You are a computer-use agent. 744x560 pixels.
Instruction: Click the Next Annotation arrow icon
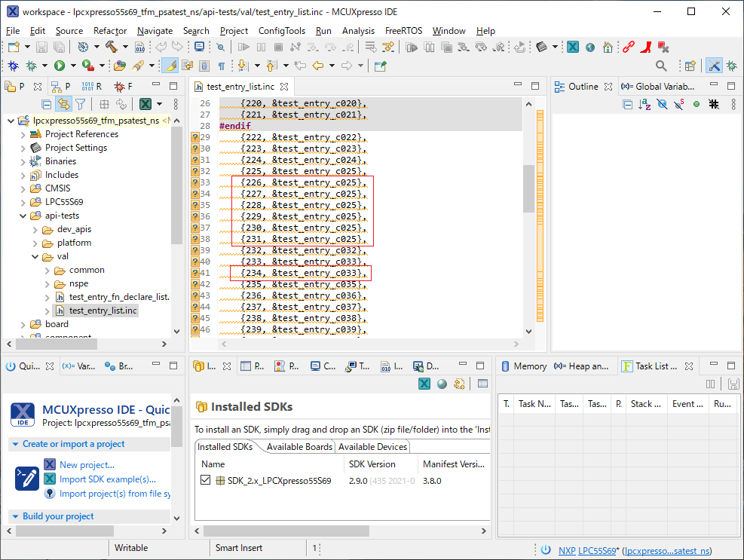coord(243,66)
